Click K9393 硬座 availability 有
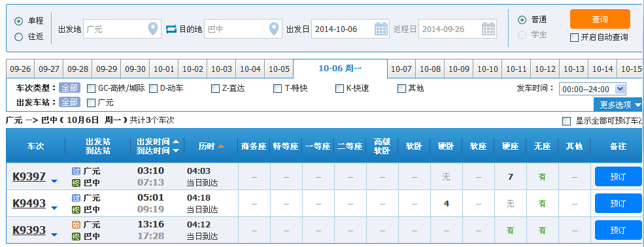 (510, 231)
